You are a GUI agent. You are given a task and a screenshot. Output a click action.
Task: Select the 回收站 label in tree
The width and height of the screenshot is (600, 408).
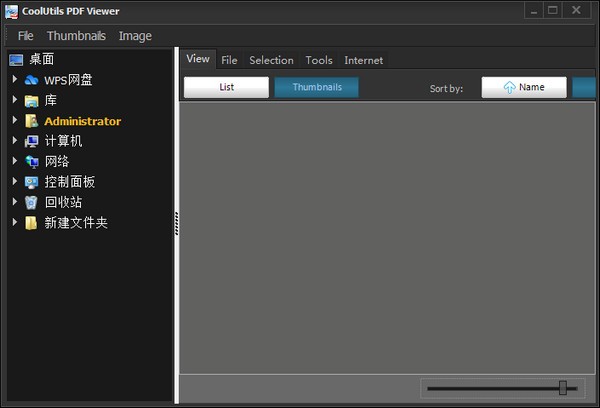pos(63,202)
